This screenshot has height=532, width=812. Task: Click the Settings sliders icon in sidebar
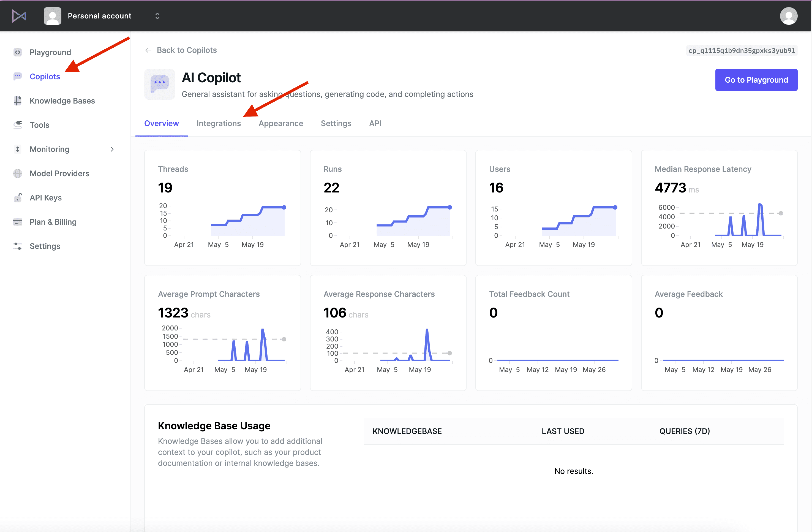coord(17,246)
